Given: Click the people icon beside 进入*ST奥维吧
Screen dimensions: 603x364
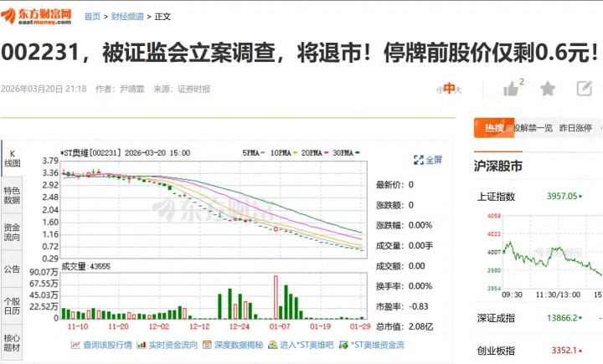Looking at the screenshot, I should coord(273,345).
